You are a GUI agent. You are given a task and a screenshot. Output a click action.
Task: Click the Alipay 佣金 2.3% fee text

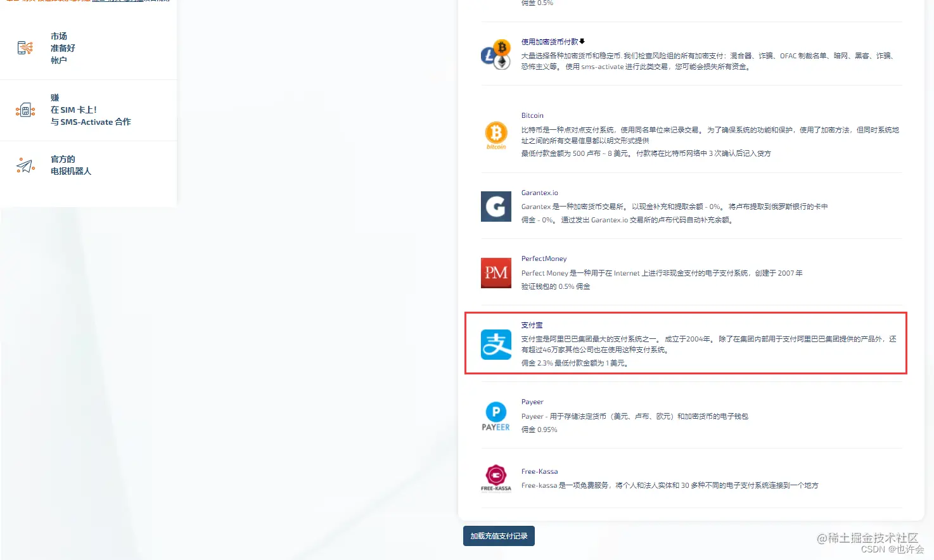(575, 363)
